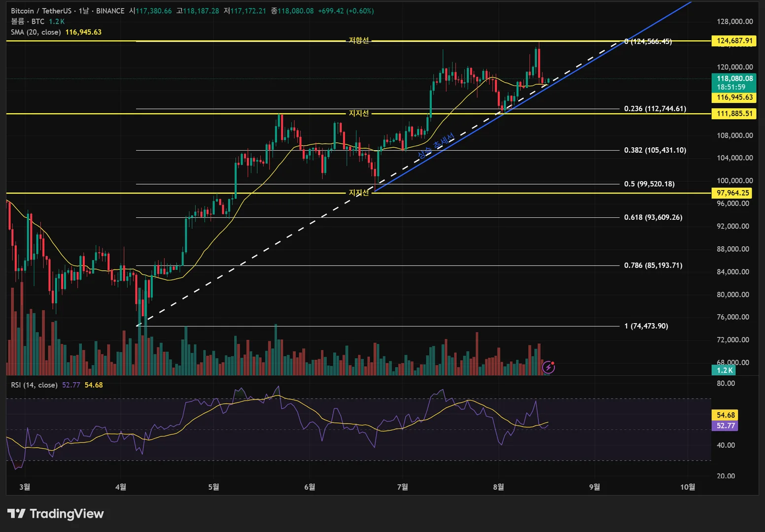765x532 pixels.
Task: Select the blue 상승 추세선 trendline label
Action: tap(436, 146)
